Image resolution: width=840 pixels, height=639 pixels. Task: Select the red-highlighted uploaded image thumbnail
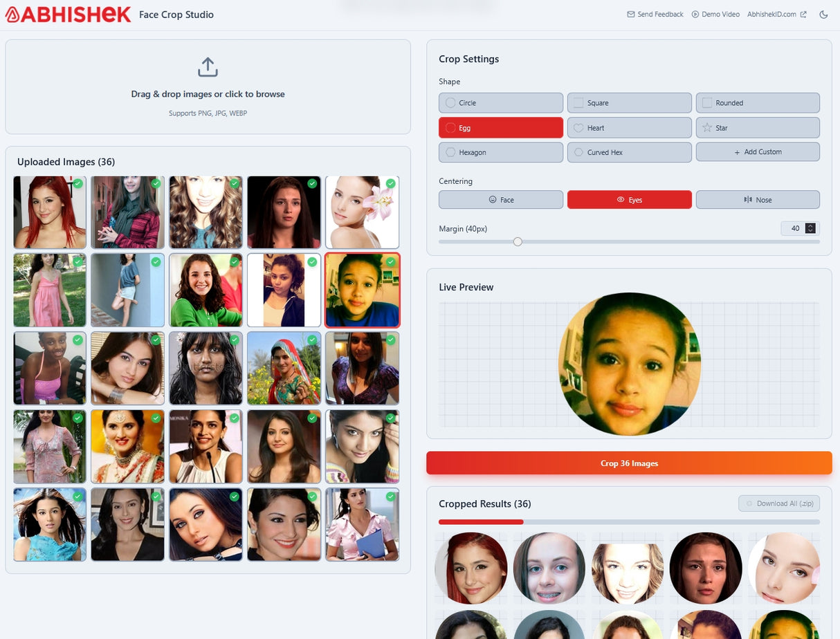pyautogui.click(x=362, y=291)
